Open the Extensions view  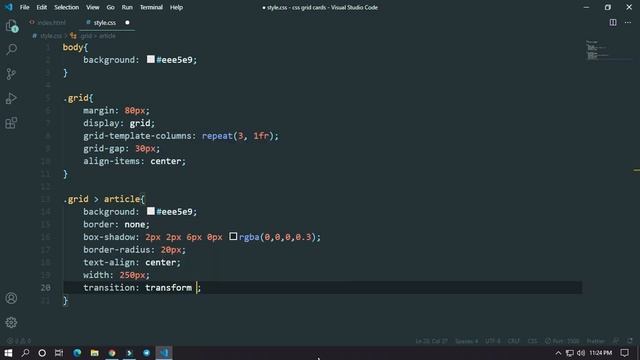coord(11,123)
